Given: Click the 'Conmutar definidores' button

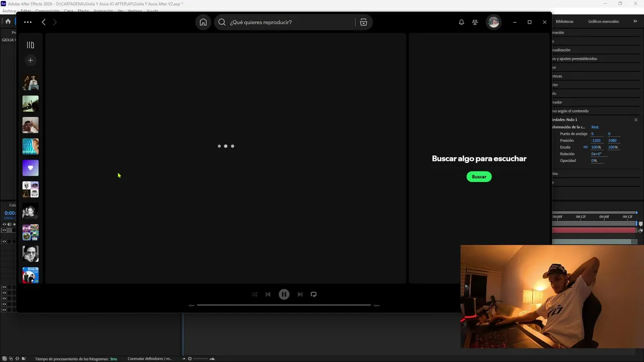Looking at the screenshot, I should click(x=149, y=359).
